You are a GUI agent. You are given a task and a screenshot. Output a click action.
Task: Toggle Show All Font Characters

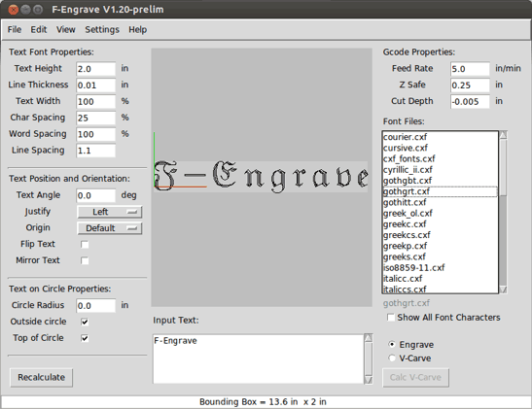(x=391, y=318)
